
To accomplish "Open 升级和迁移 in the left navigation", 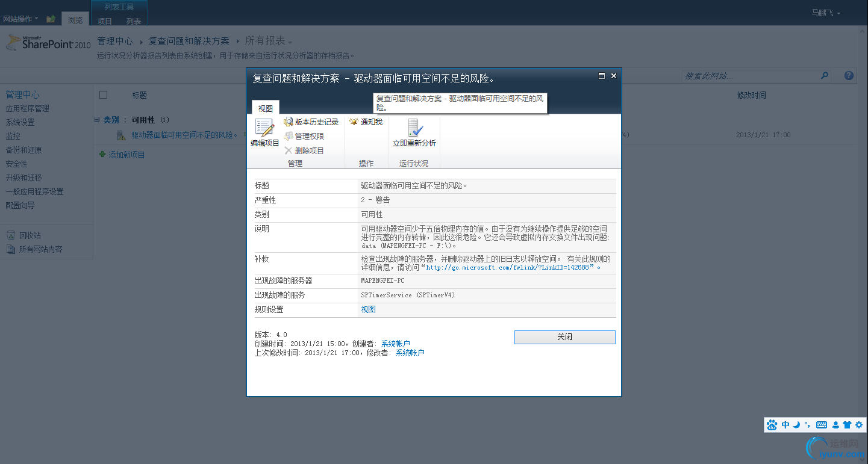I will [24, 178].
